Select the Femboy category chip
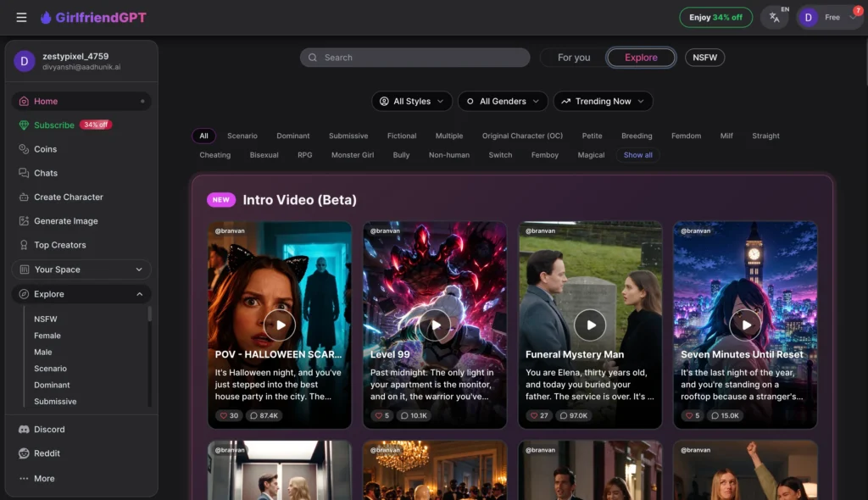 (x=545, y=155)
